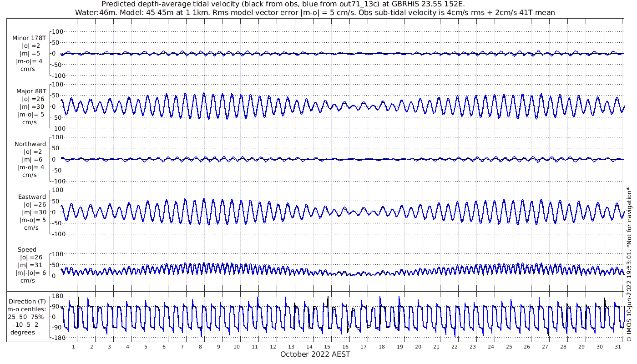Select date tick '5' on the time axis
This screenshot has width=637, height=364.
pyautogui.click(x=146, y=347)
